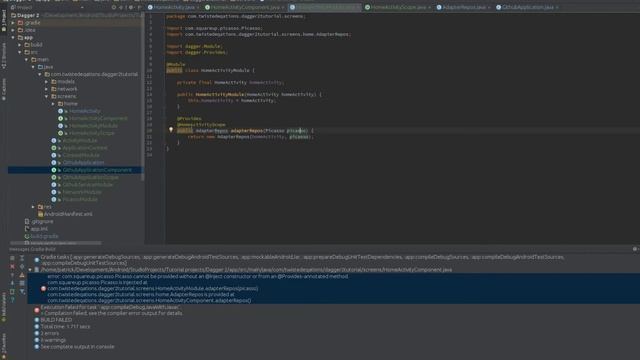Click red close button in Messages toolbar
The image size is (640, 360).
pos(12,266)
